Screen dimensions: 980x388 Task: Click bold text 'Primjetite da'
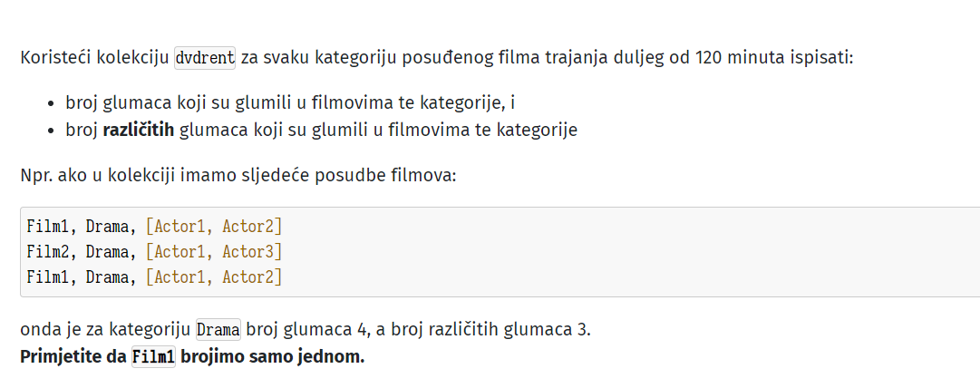tap(73, 357)
